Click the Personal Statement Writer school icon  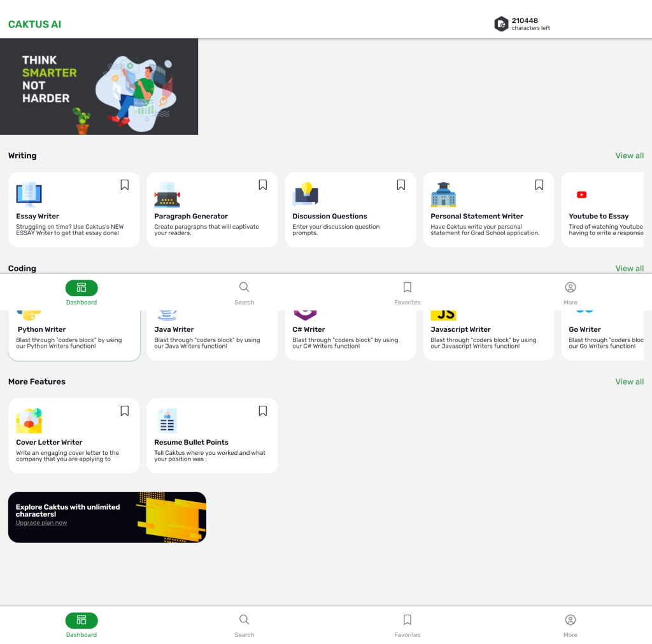443,194
